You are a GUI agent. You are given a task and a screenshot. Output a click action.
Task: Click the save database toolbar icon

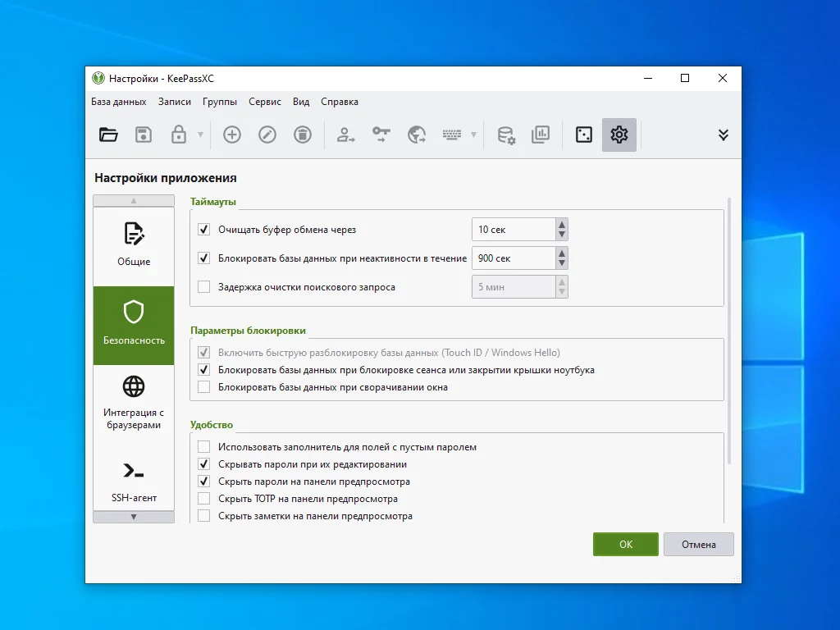[144, 135]
